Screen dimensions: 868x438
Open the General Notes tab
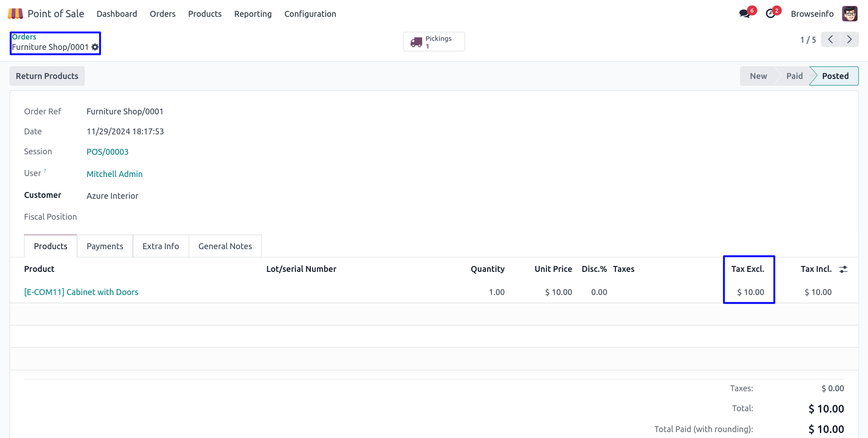coord(225,246)
